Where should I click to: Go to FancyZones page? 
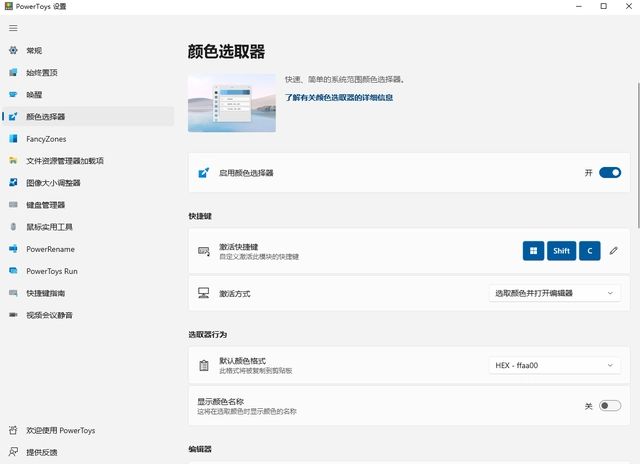tap(88, 138)
